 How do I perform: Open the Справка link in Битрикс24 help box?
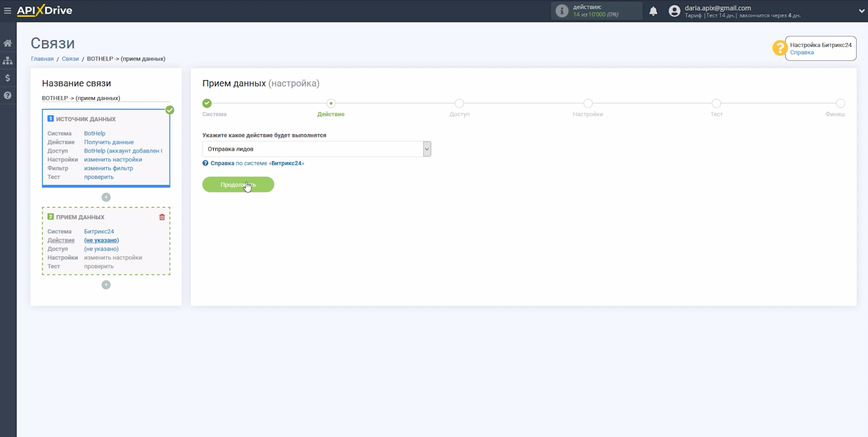click(802, 52)
